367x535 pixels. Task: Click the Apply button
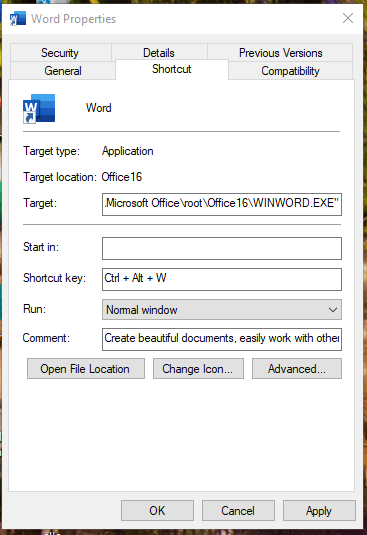tap(319, 510)
